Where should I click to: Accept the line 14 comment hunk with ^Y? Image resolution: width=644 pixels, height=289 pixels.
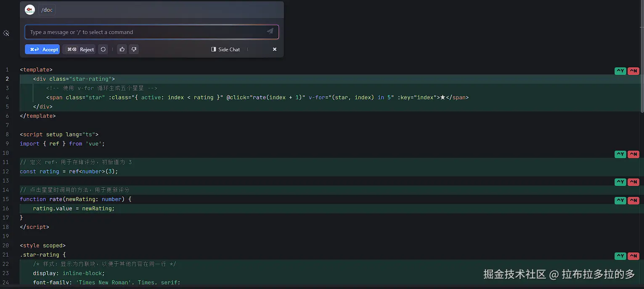point(620,182)
